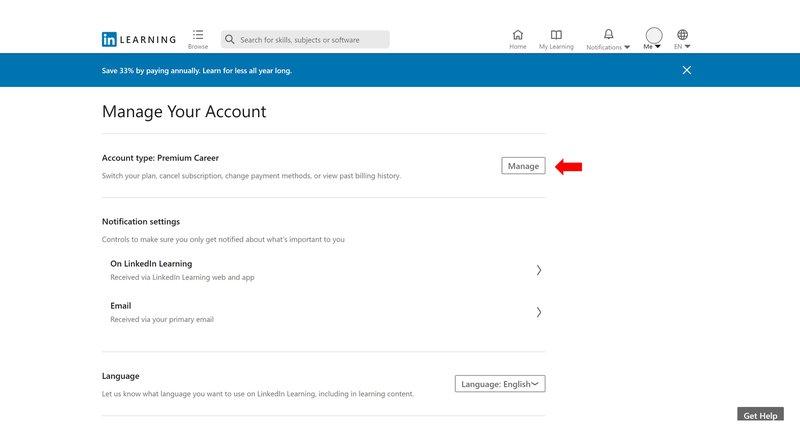Click the Email notification row title
Viewport: 800px width, 448px height.
(x=120, y=306)
